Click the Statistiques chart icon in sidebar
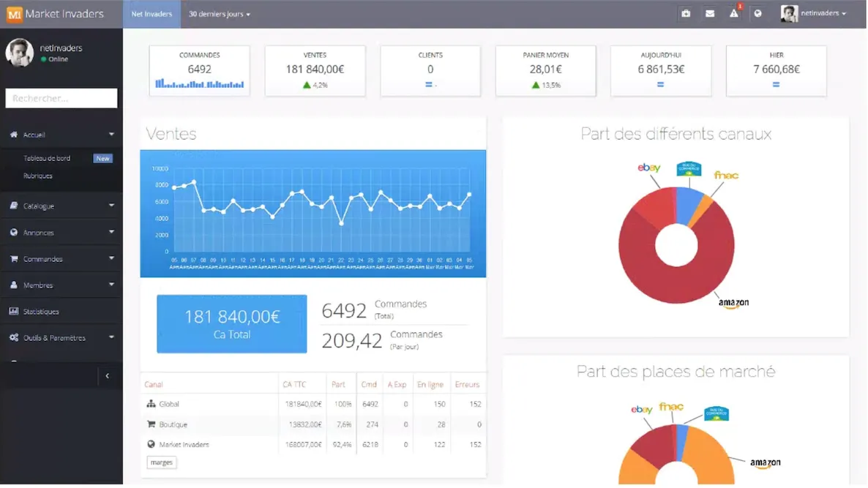 (14, 312)
